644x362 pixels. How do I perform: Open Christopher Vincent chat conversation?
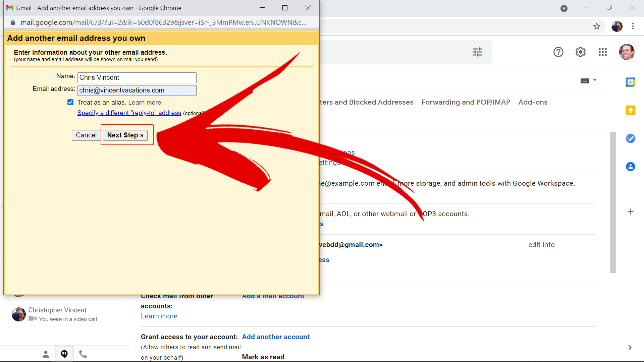66,314
